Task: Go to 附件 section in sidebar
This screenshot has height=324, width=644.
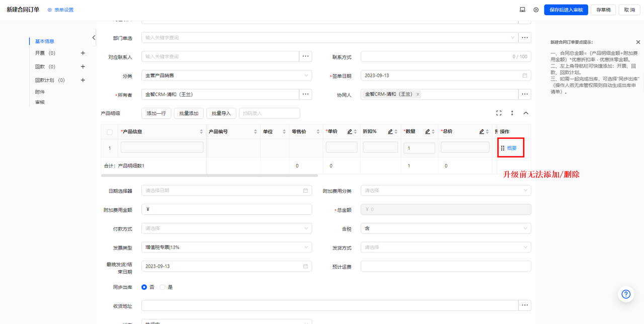Action: [40, 92]
